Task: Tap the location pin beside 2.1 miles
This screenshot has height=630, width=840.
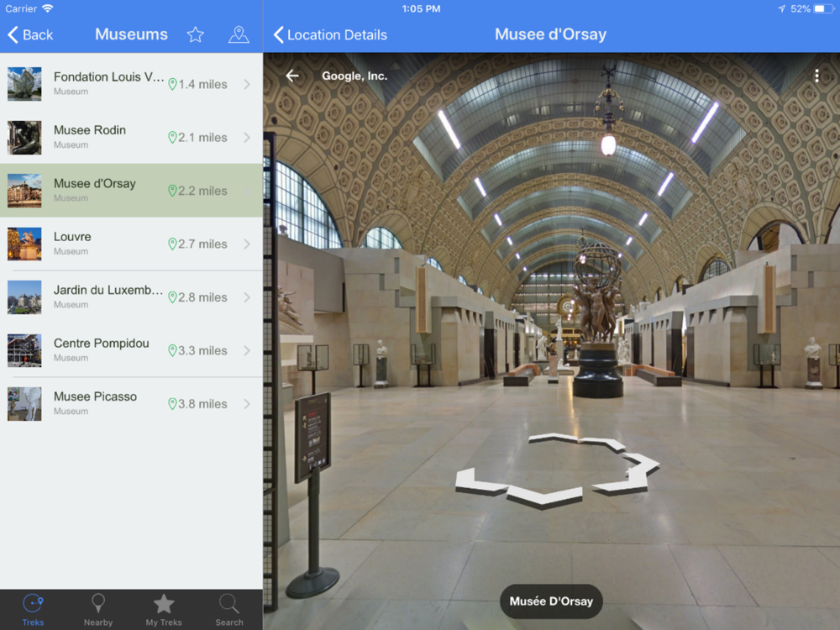Action: (172, 138)
